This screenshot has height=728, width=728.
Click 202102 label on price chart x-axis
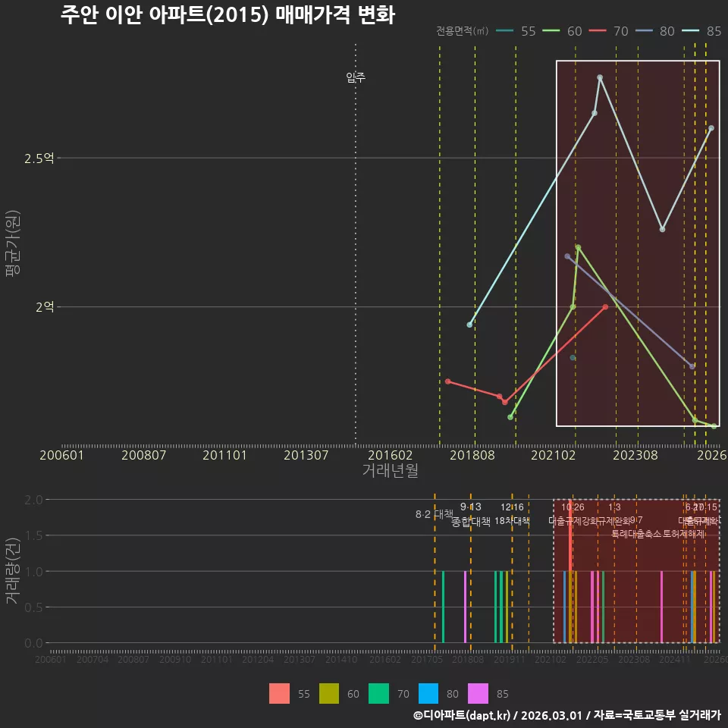point(554,455)
